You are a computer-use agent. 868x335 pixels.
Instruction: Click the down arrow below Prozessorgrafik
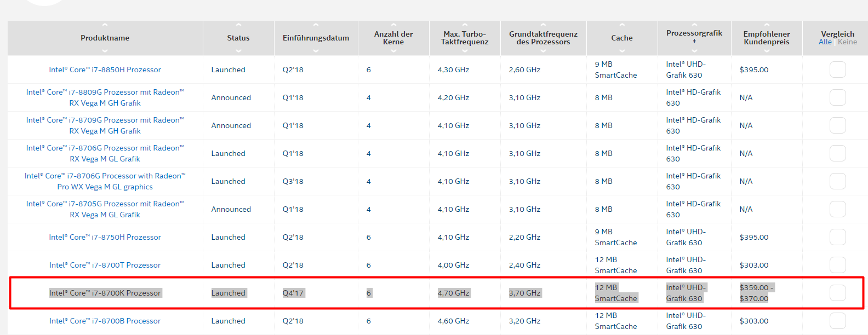tap(694, 51)
